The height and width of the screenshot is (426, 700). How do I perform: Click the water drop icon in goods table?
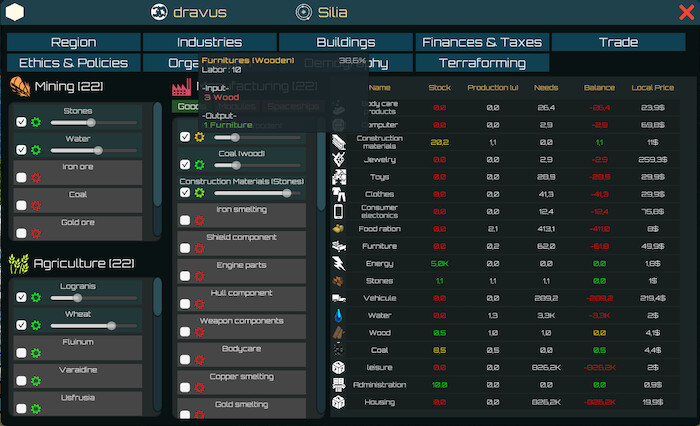339,315
